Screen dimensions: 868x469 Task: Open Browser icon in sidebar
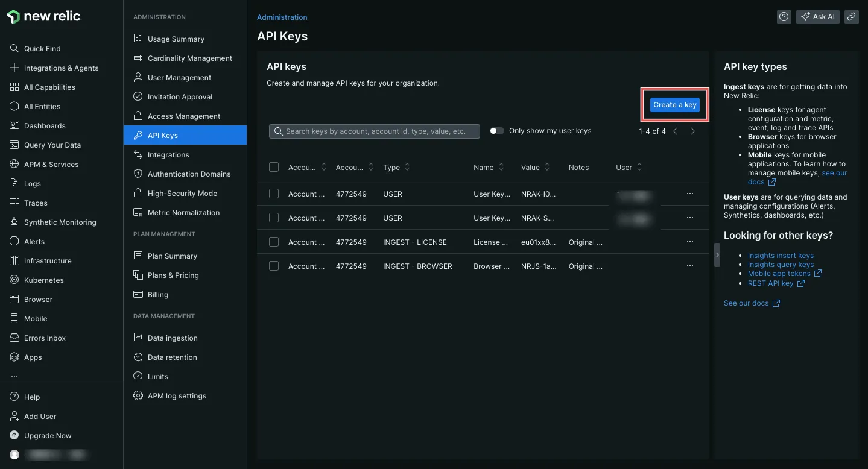tap(14, 300)
